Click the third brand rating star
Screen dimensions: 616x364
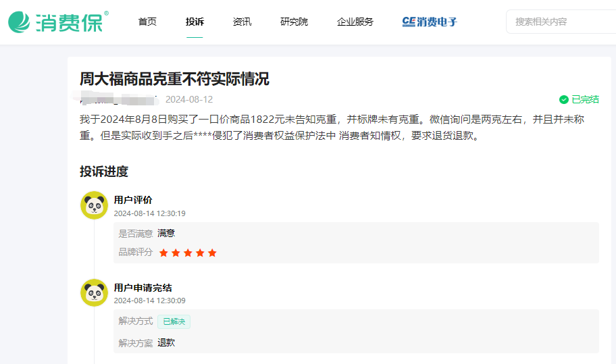[x=188, y=253]
